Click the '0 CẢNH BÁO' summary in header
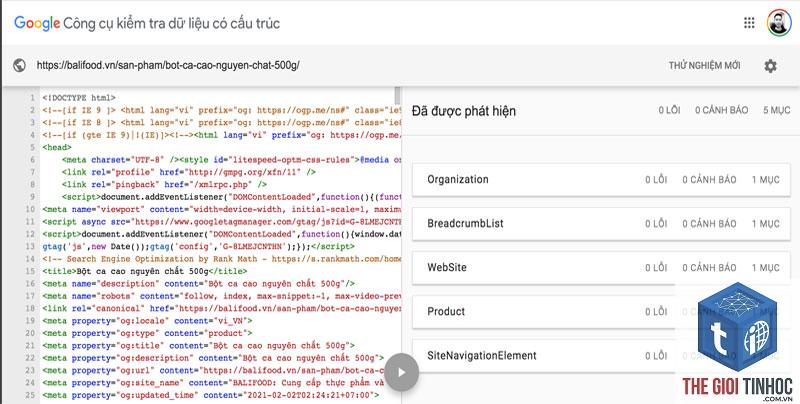 pos(721,110)
